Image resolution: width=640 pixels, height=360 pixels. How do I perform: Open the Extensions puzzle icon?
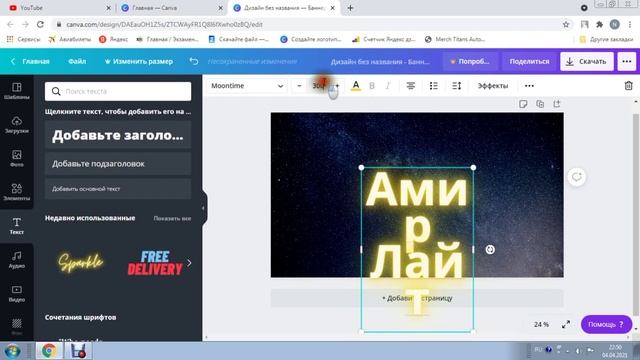[599, 24]
